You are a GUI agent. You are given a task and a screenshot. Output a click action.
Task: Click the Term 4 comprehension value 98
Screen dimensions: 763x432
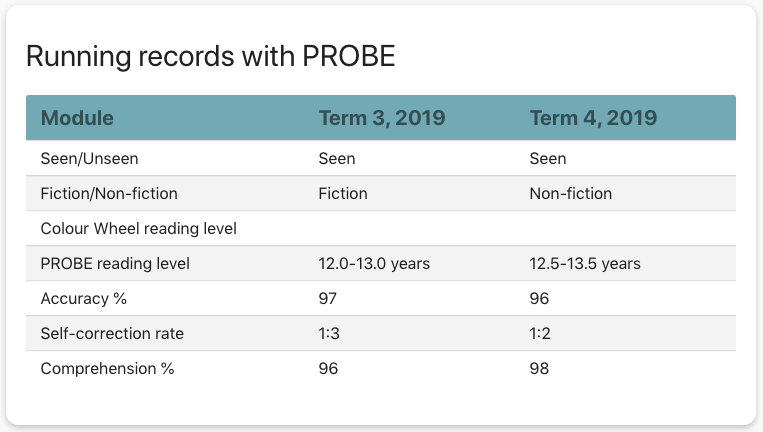pyautogui.click(x=539, y=369)
